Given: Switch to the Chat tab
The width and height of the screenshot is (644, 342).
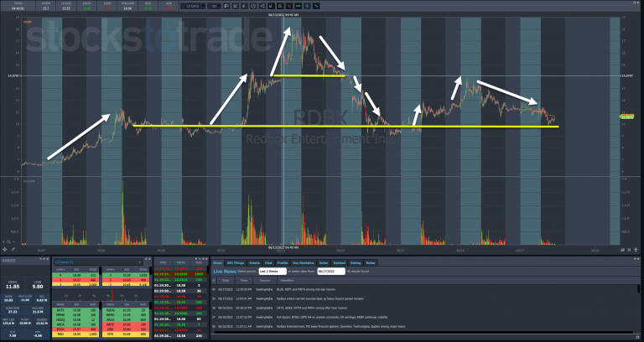Looking at the screenshot, I should pos(268,262).
